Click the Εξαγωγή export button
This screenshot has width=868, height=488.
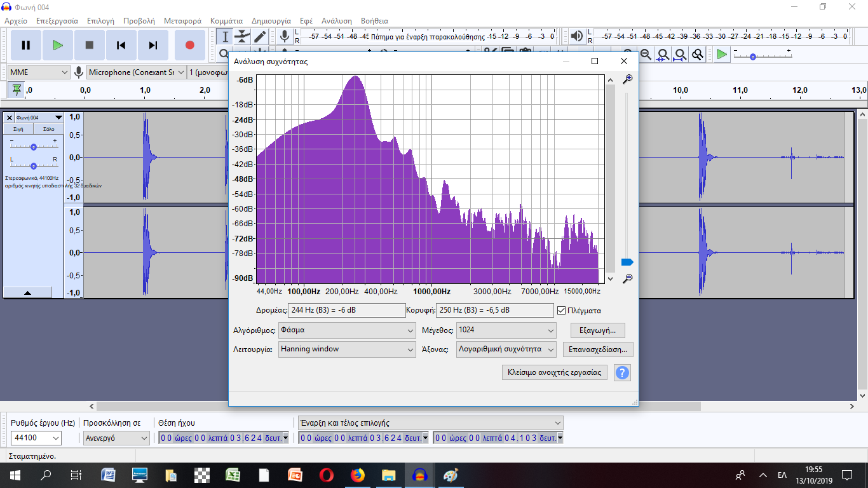[x=597, y=330]
